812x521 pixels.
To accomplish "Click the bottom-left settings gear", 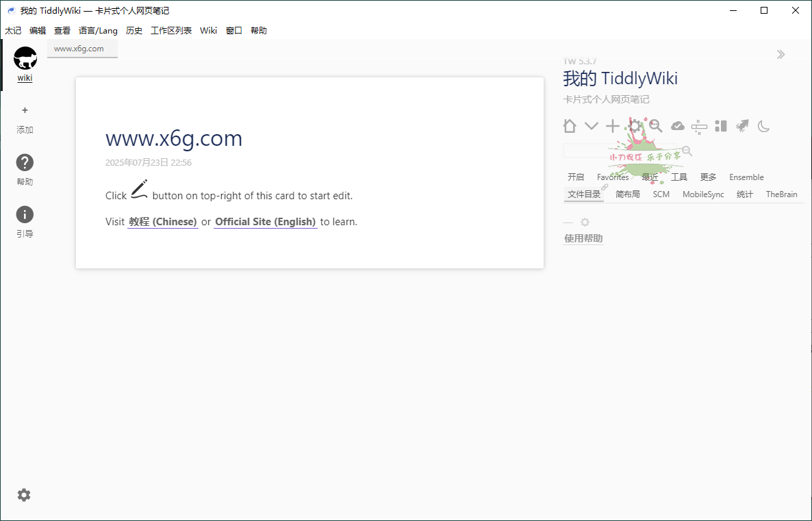I will point(24,494).
